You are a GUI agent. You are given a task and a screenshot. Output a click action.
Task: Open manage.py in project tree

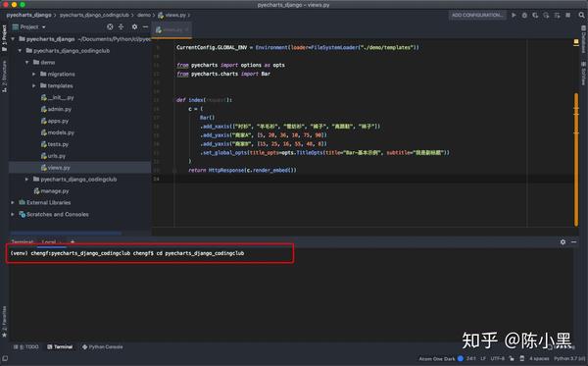(51, 191)
